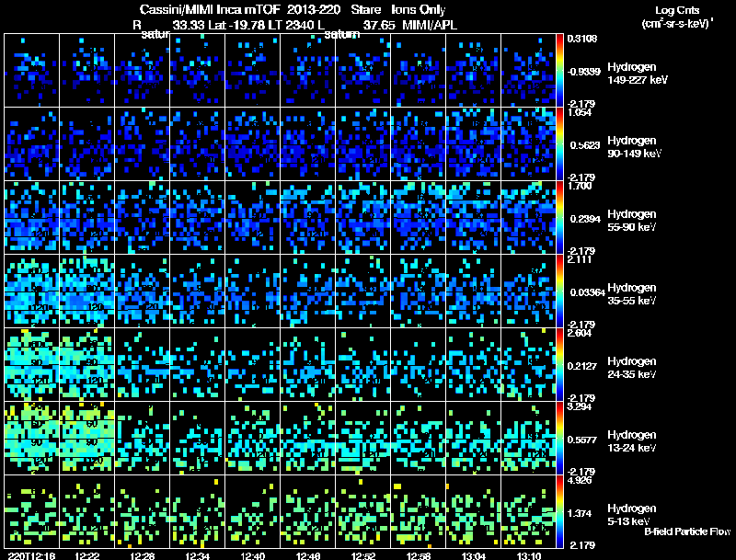Select the 'Hydrogen 55-90 keV' row label
Screen dimensions: 736x560
click(632, 221)
